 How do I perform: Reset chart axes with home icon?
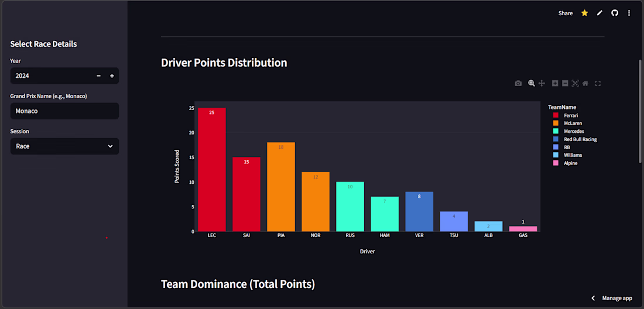tap(585, 83)
